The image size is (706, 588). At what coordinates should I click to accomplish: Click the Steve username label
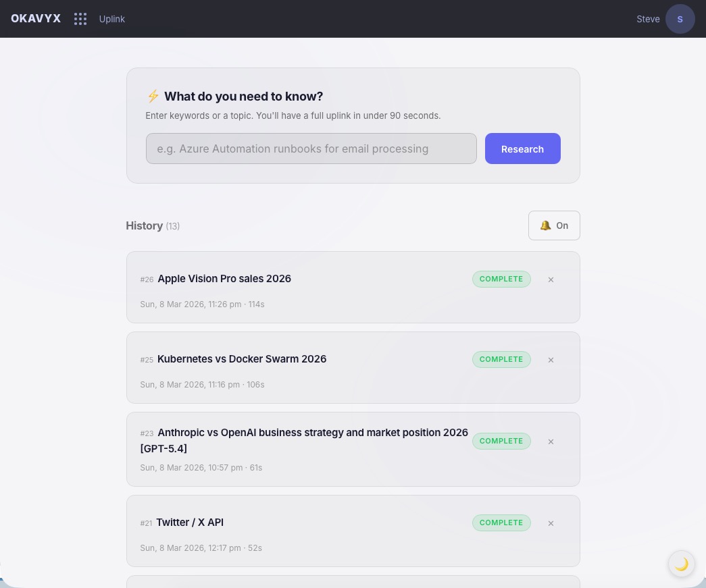click(x=648, y=19)
